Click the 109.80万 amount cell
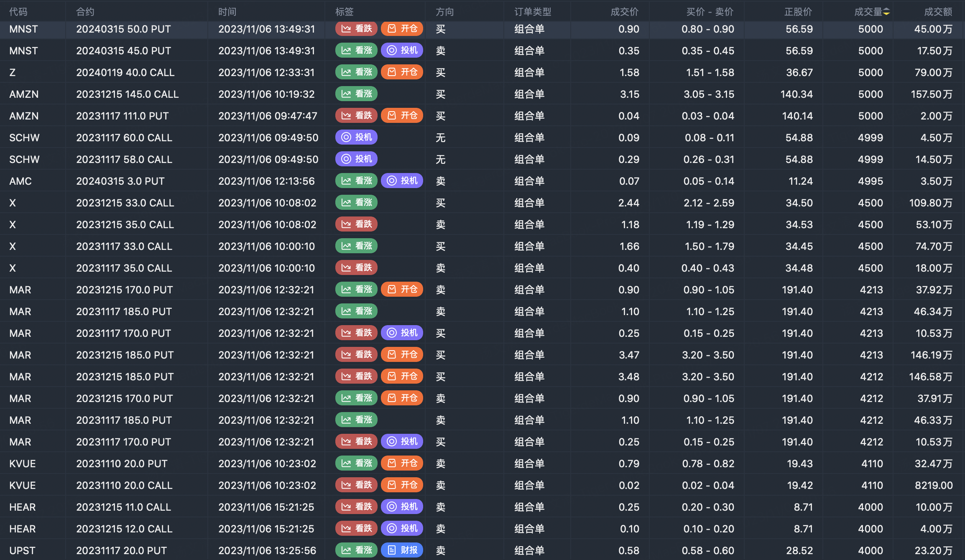Screen dimensions: 965x560 931,203
